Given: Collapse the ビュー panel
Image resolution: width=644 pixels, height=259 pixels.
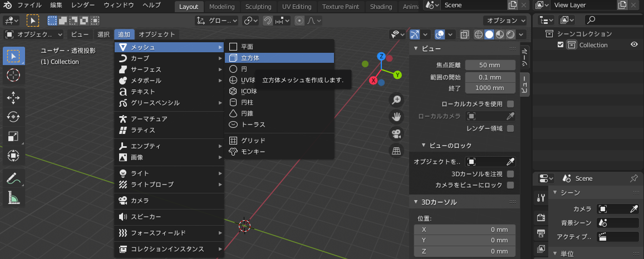Looking at the screenshot, I should tap(416, 48).
